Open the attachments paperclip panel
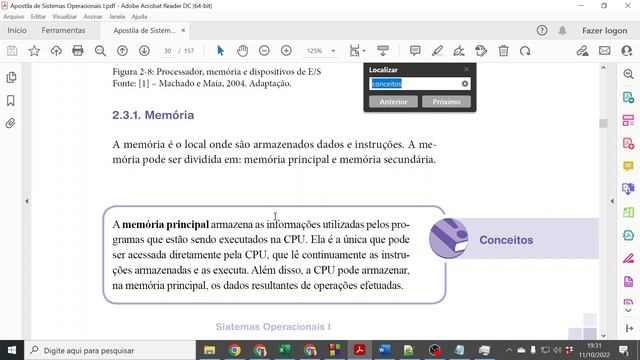 tap(11, 123)
